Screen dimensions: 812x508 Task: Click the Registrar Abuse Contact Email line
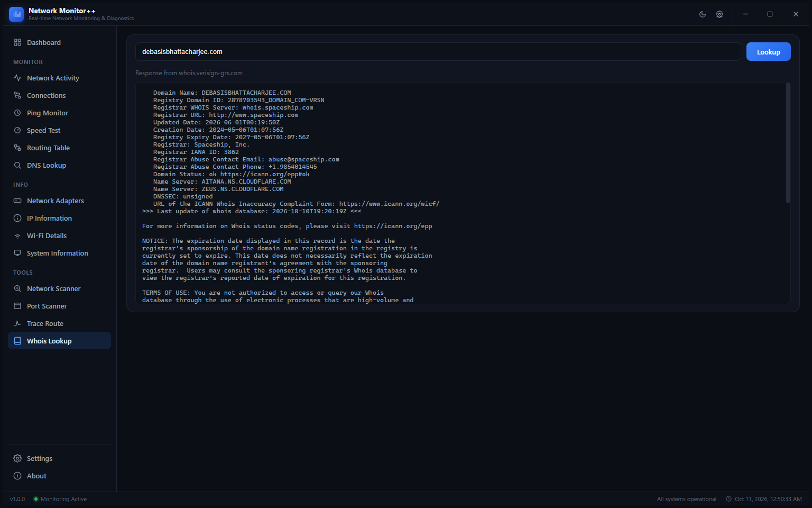tap(246, 159)
